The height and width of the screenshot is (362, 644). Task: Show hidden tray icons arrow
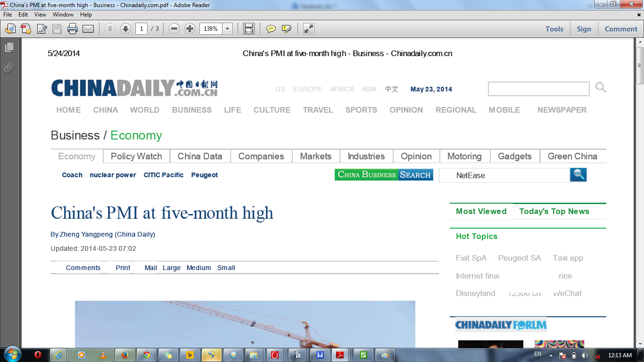551,355
